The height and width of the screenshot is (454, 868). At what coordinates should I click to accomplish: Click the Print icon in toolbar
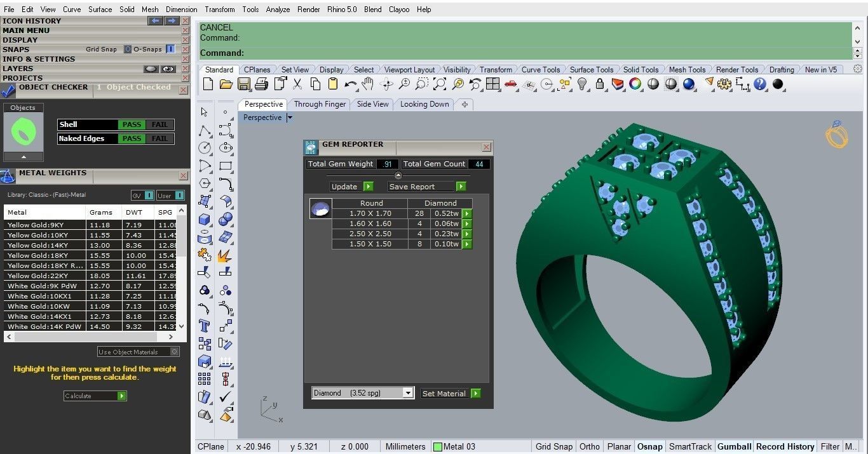point(261,84)
